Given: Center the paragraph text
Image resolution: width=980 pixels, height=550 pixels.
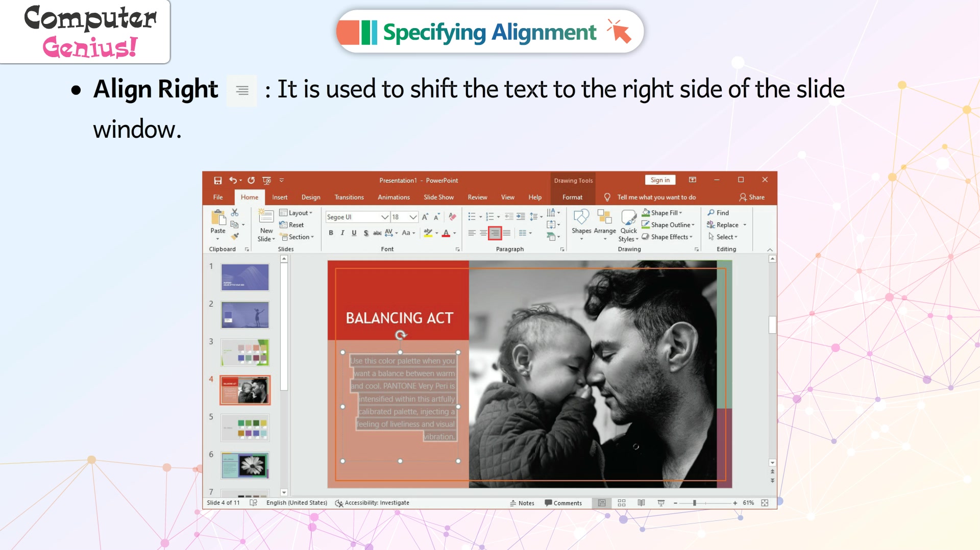Looking at the screenshot, I should [483, 233].
